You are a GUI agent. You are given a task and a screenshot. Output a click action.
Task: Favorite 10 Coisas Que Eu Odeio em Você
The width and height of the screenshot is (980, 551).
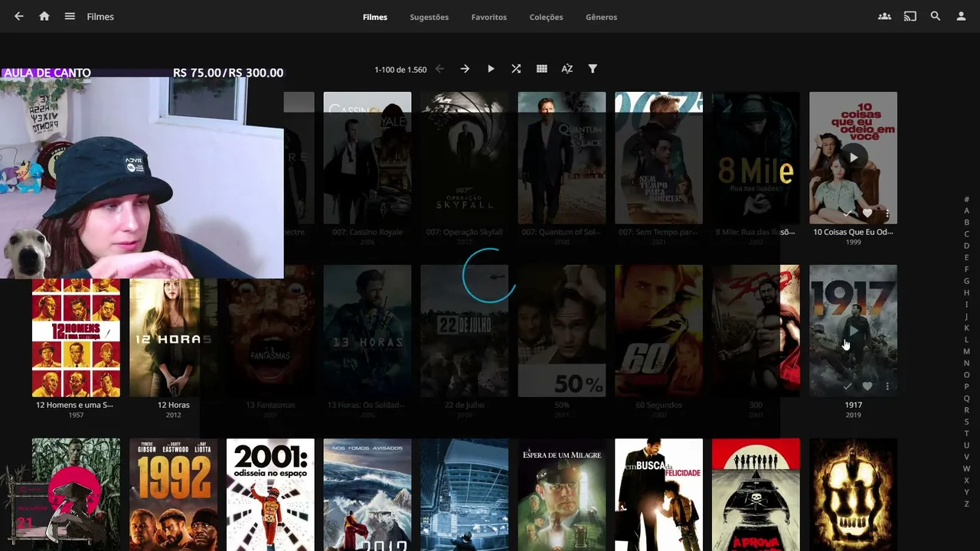pos(867,214)
